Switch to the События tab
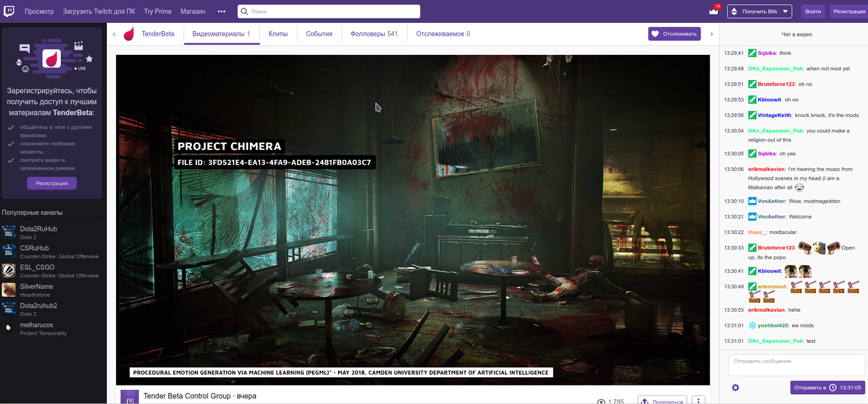This screenshot has width=868, height=404. point(319,34)
